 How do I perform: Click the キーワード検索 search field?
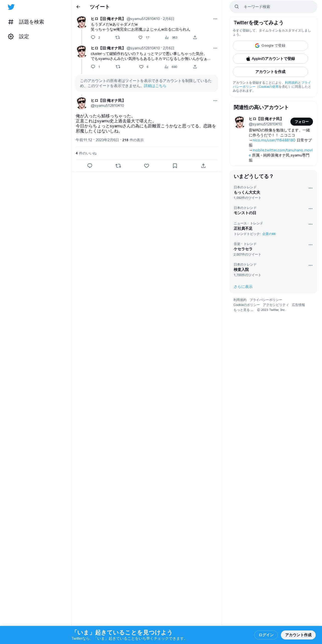coord(273,7)
